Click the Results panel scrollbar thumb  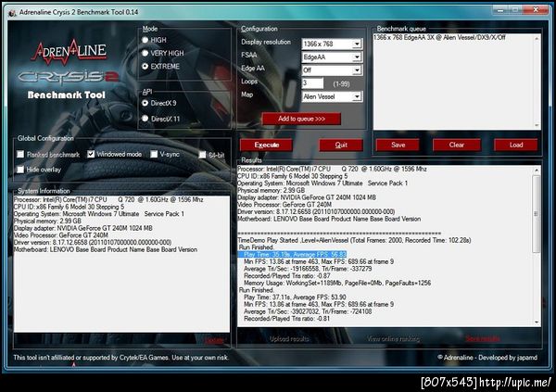[537, 213]
